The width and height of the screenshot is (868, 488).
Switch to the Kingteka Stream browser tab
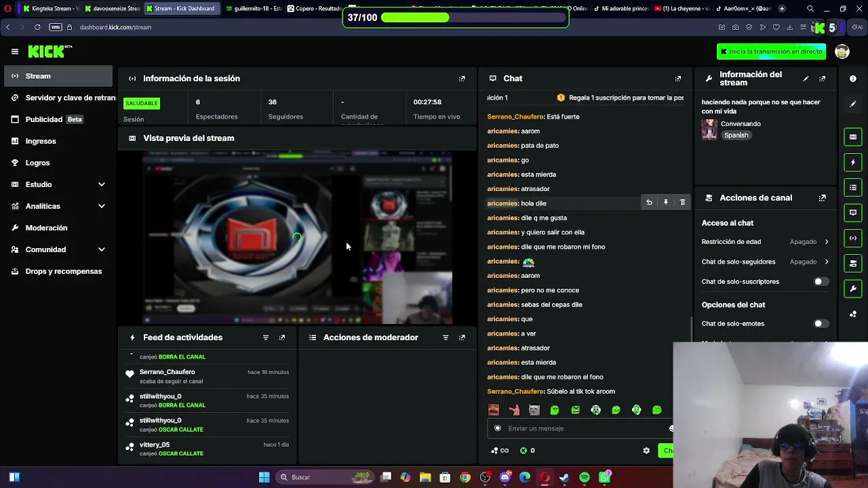click(50, 9)
